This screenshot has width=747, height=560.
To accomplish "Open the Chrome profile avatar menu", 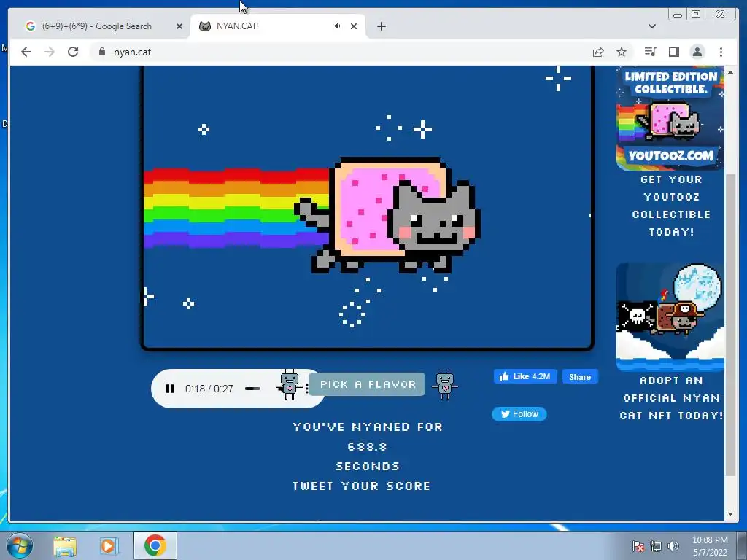I will coord(697,52).
